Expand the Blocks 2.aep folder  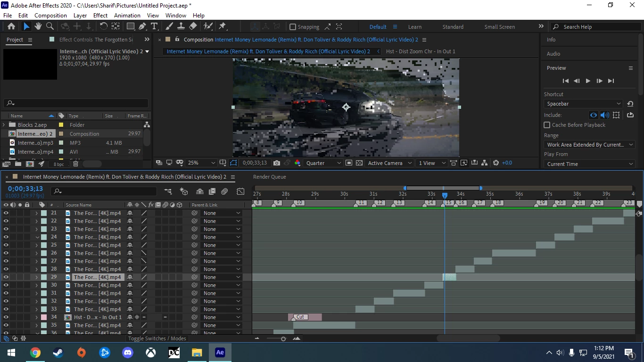coord(4,125)
